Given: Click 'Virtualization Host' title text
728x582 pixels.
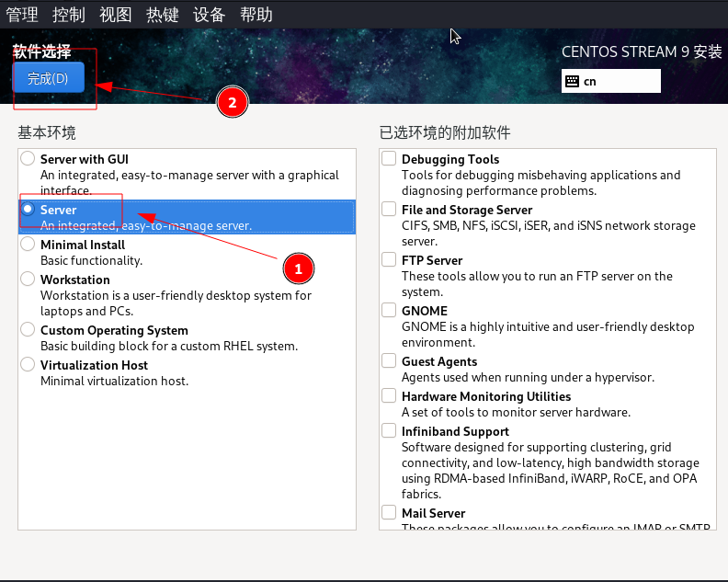Looking at the screenshot, I should point(95,365).
